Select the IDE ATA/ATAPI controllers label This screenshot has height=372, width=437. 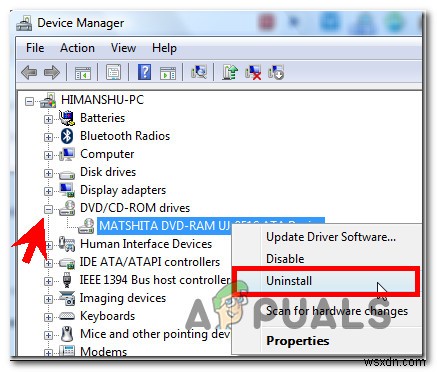coord(150,262)
